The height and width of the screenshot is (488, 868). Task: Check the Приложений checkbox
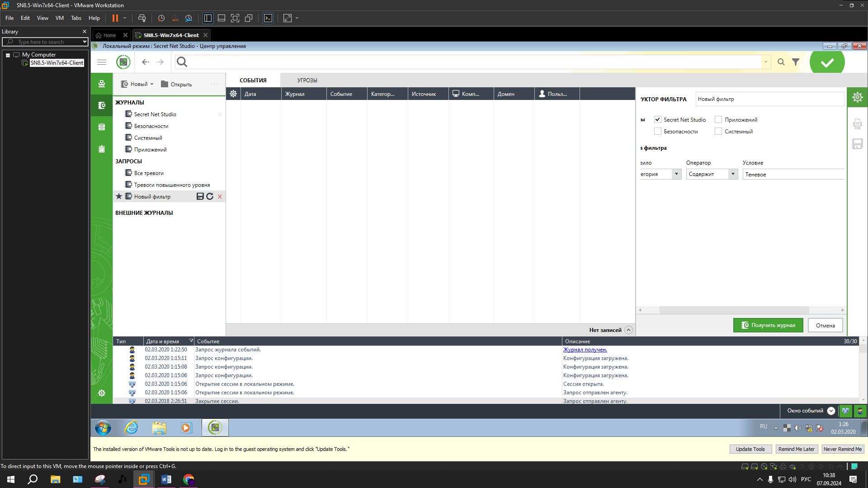[x=718, y=120]
